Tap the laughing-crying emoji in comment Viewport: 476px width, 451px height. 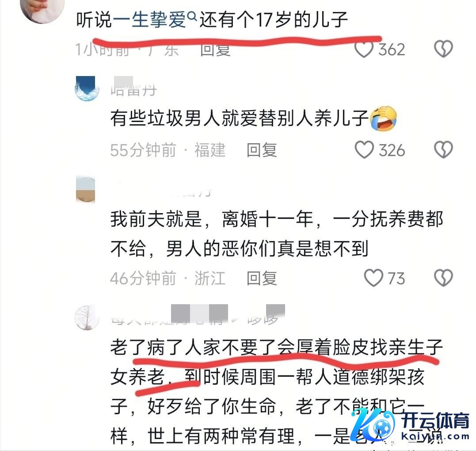384,118
